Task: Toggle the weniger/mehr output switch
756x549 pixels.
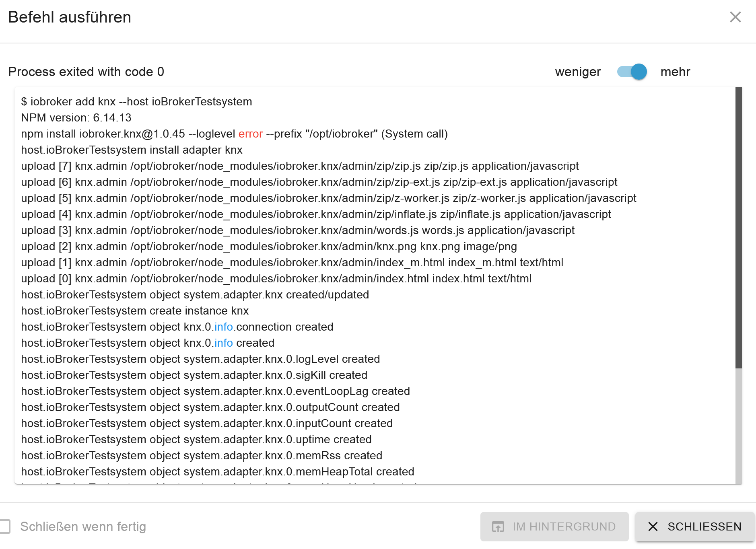Action: (632, 72)
